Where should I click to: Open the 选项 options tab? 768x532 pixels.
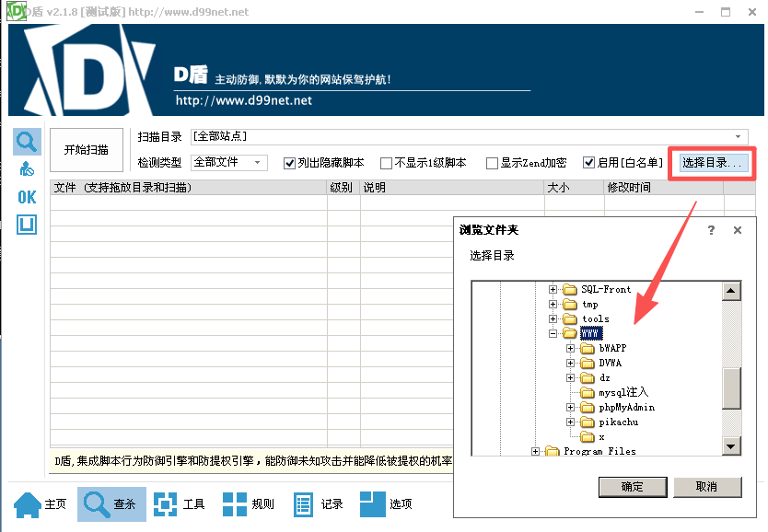[386, 504]
